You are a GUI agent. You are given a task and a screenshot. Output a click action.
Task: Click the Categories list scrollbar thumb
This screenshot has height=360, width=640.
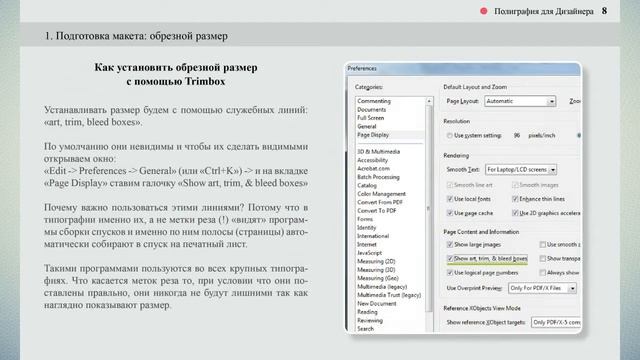click(429, 208)
